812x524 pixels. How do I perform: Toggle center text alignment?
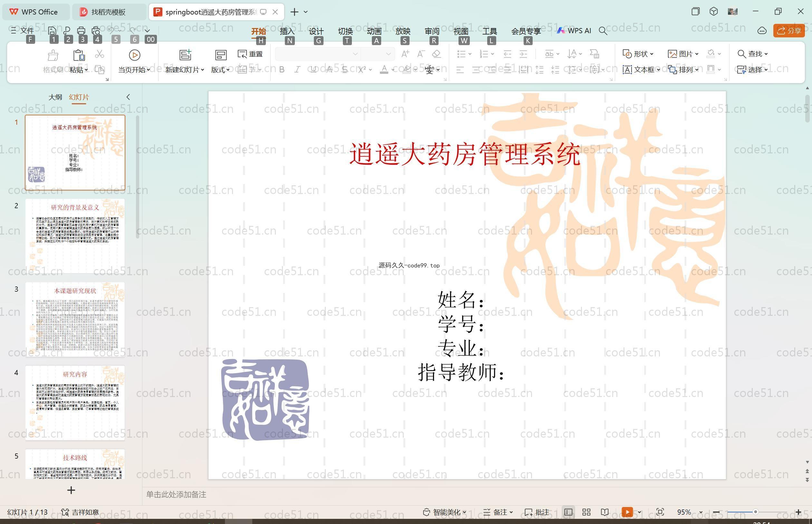[476, 70]
